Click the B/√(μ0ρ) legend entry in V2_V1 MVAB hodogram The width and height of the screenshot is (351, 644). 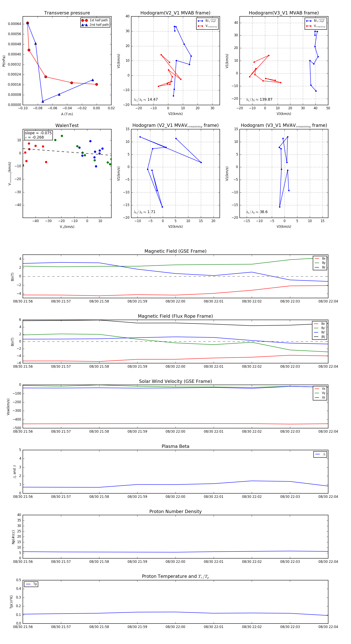tap(207, 21)
